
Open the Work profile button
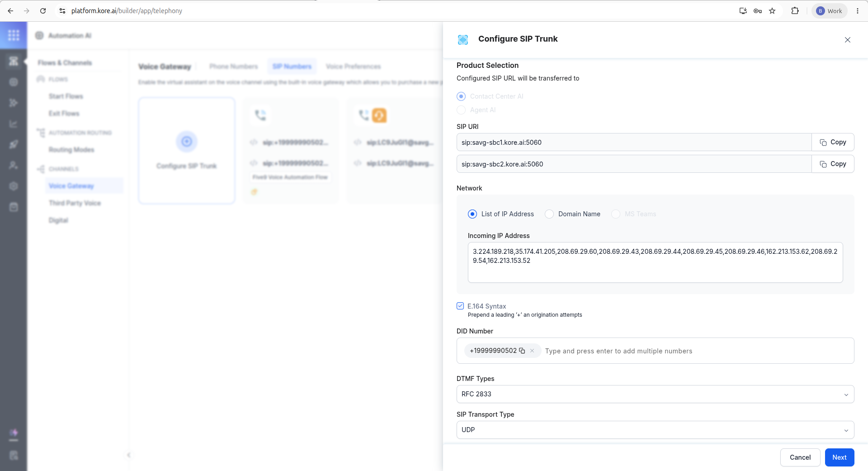(830, 11)
